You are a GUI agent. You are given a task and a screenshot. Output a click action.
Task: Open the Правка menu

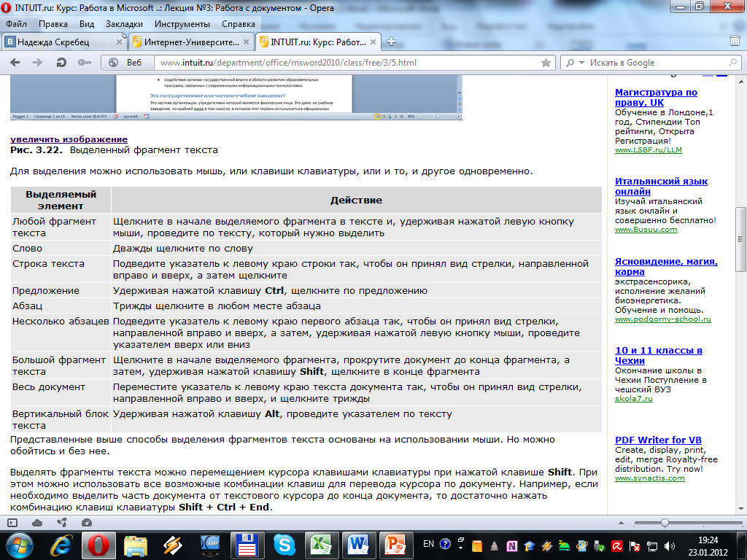point(53,24)
